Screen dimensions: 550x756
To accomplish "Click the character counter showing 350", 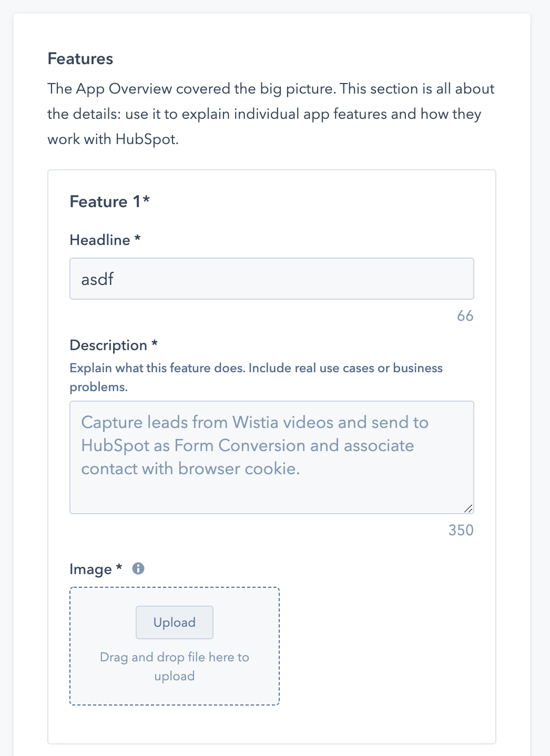I will (x=461, y=530).
